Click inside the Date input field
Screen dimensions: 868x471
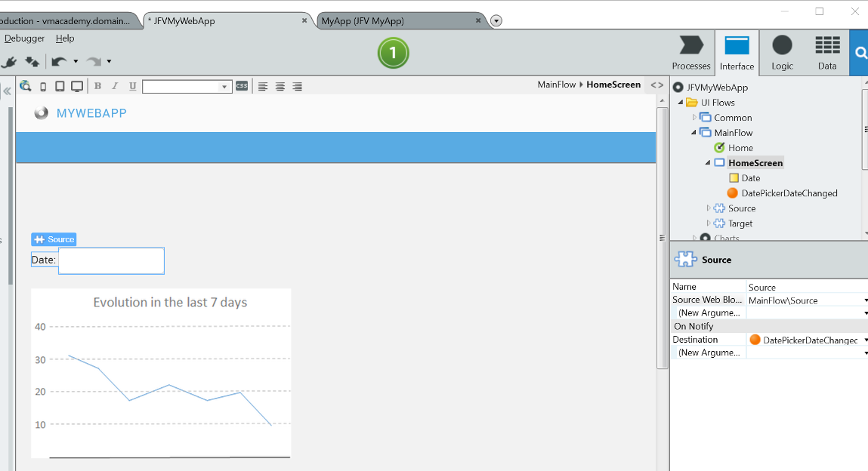[x=110, y=260]
